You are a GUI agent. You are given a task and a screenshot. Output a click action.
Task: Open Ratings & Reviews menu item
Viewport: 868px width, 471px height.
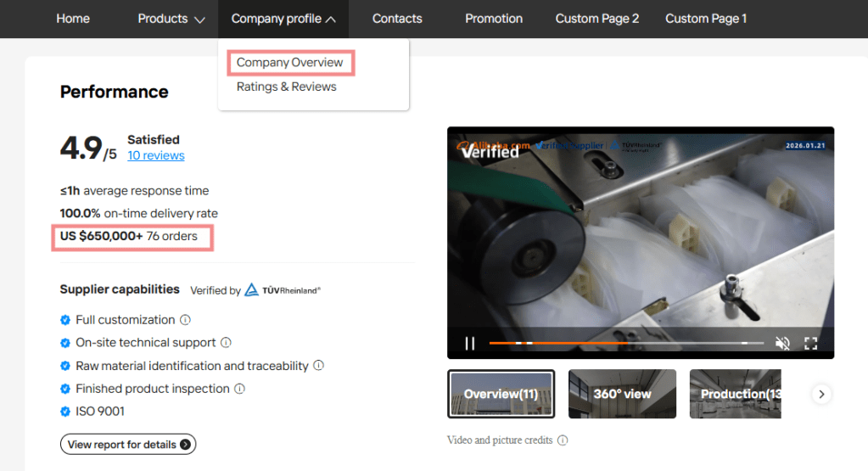coord(287,87)
